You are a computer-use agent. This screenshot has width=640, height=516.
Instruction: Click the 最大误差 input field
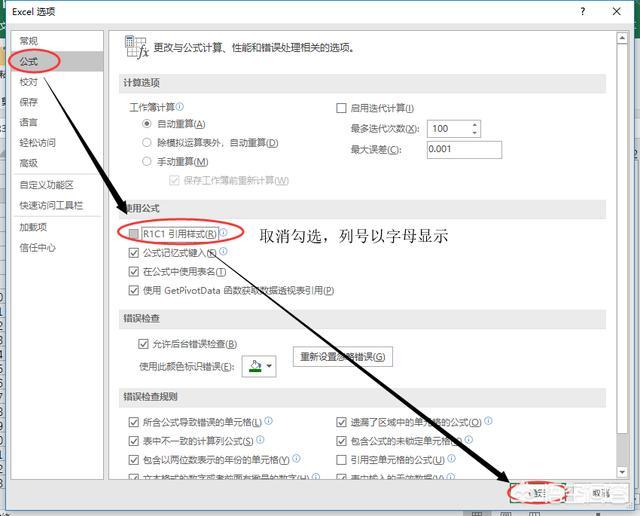[464, 149]
